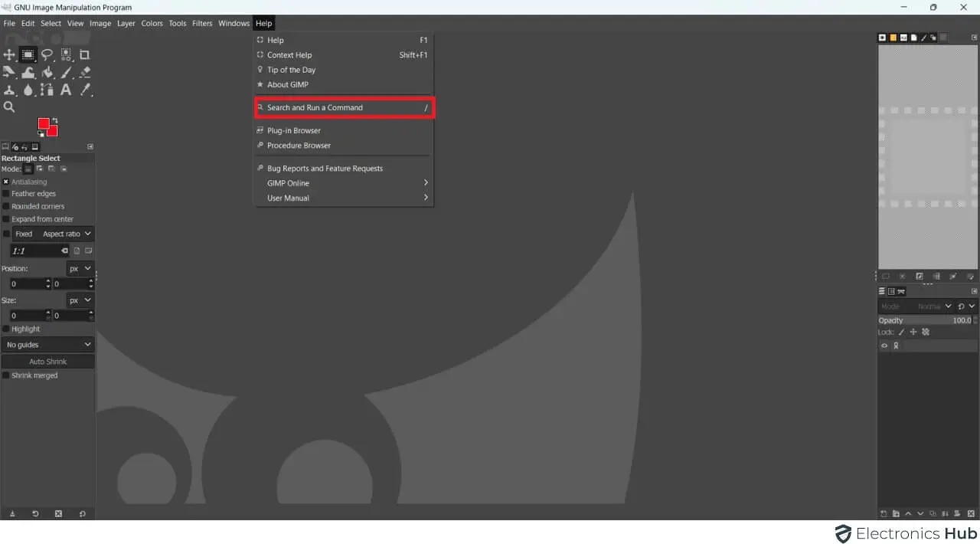The width and height of the screenshot is (980, 544).
Task: Open About GIMP menu entry
Action: (x=344, y=84)
